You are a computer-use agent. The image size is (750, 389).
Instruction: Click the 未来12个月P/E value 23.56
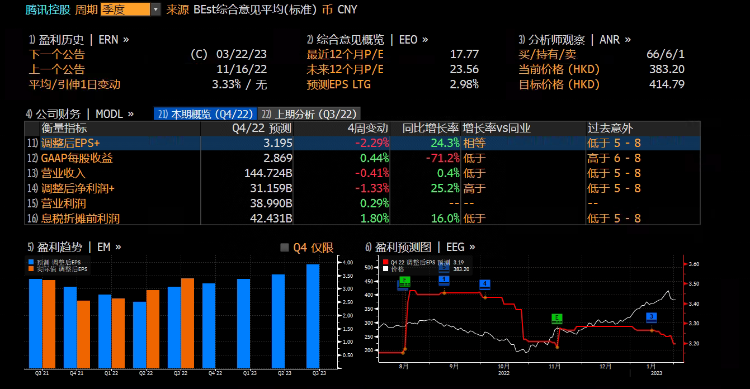pos(464,69)
